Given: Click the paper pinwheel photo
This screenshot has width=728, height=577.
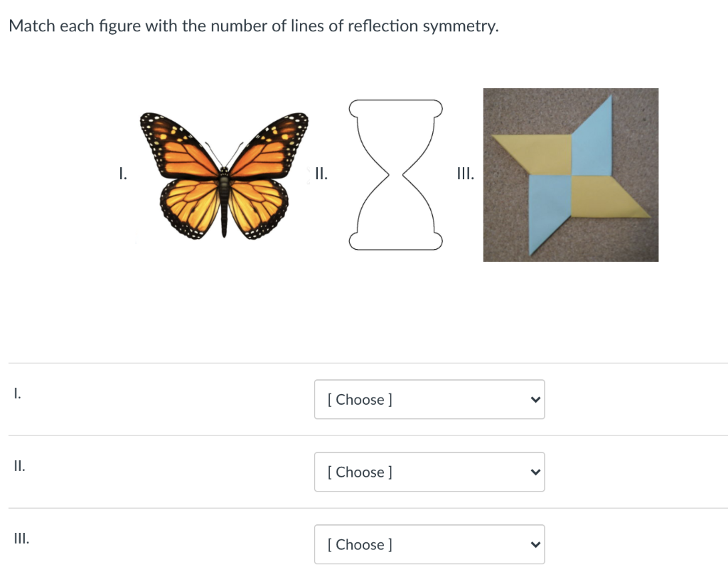Looking at the screenshot, I should tap(570, 175).
